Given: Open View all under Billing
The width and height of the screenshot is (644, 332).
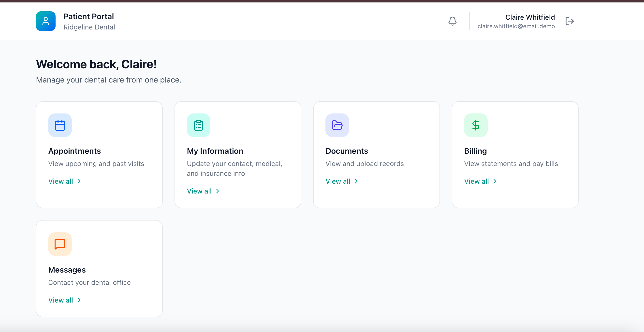Looking at the screenshot, I should (x=477, y=181).
